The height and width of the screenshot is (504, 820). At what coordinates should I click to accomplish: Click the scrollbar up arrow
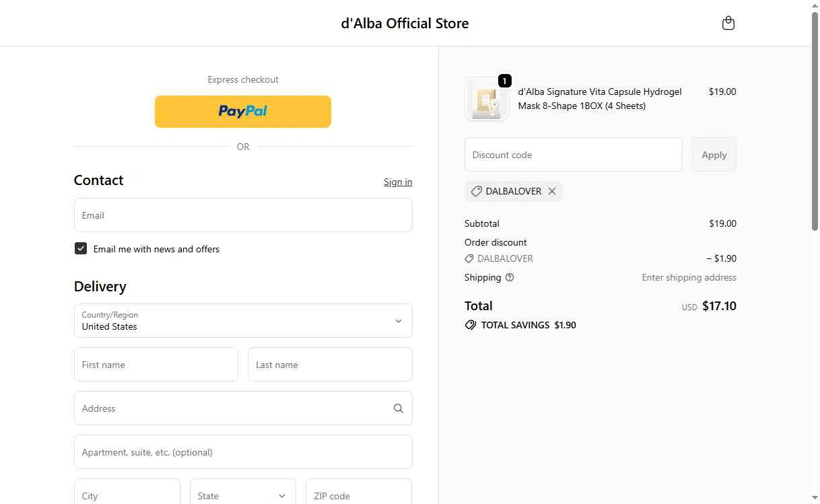[x=815, y=5]
